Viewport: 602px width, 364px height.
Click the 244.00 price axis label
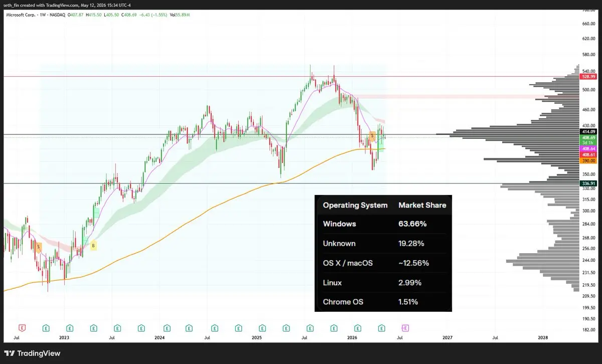588,260
